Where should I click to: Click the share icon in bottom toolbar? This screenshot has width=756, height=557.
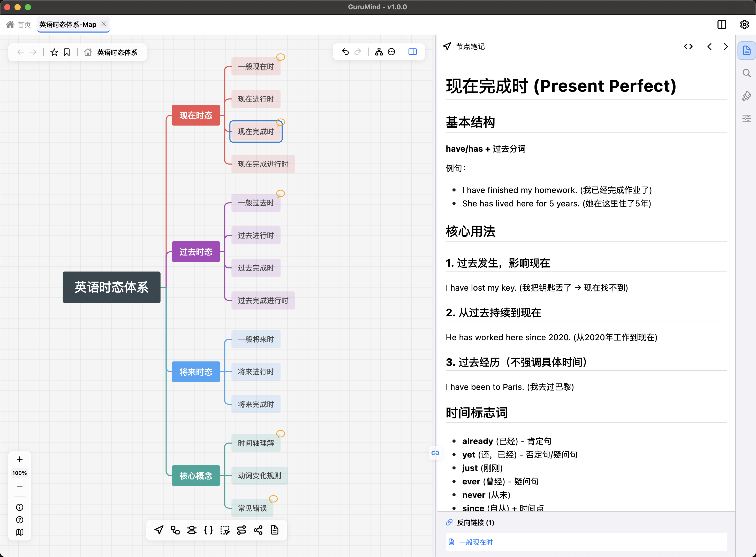coord(258,530)
